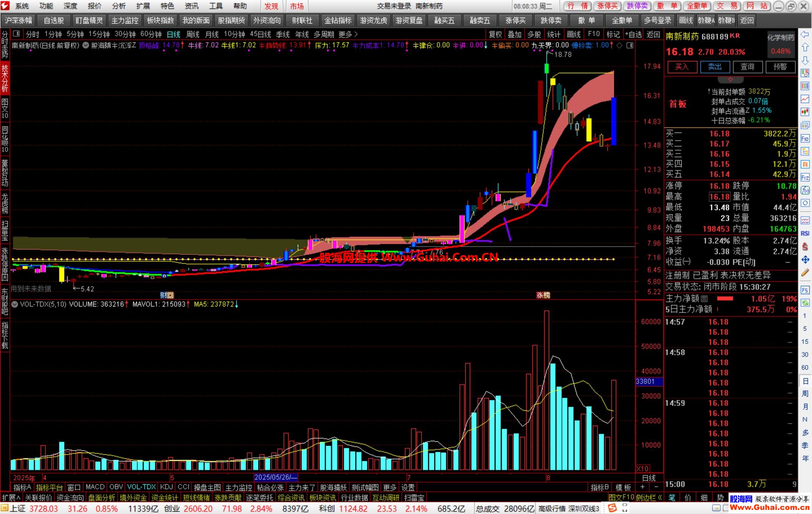Open the wavy indicator lines icon
This screenshot has width=812, height=514.
pos(805,220)
